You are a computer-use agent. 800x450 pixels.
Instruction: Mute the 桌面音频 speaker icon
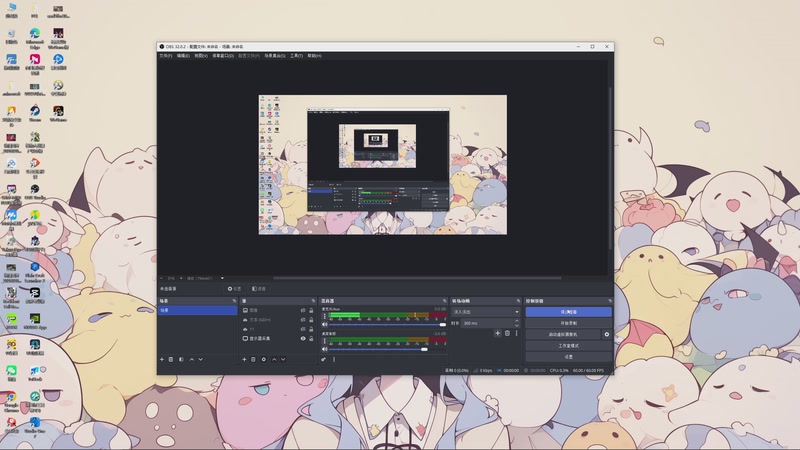tap(324, 349)
